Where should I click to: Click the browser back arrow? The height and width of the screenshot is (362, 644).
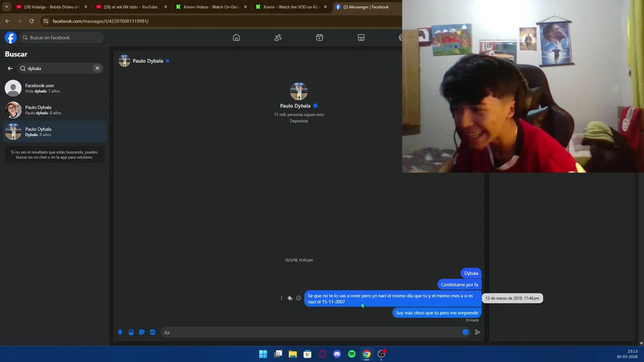click(x=7, y=21)
